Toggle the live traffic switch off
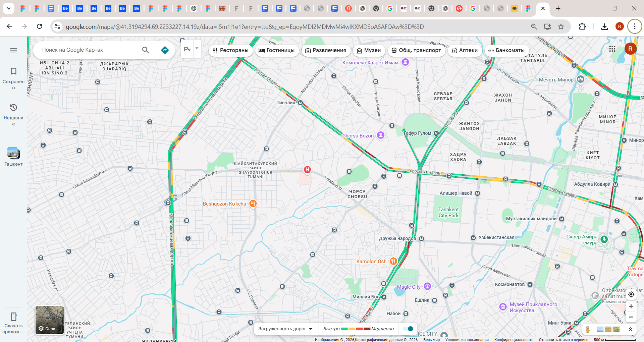644x342 pixels. click(408, 329)
